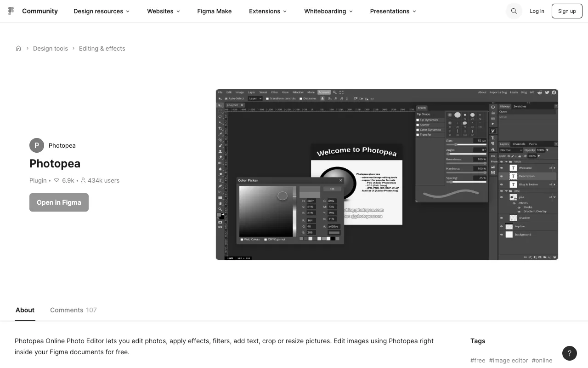Go to the Community home link
The image size is (588, 368).
[x=40, y=11]
